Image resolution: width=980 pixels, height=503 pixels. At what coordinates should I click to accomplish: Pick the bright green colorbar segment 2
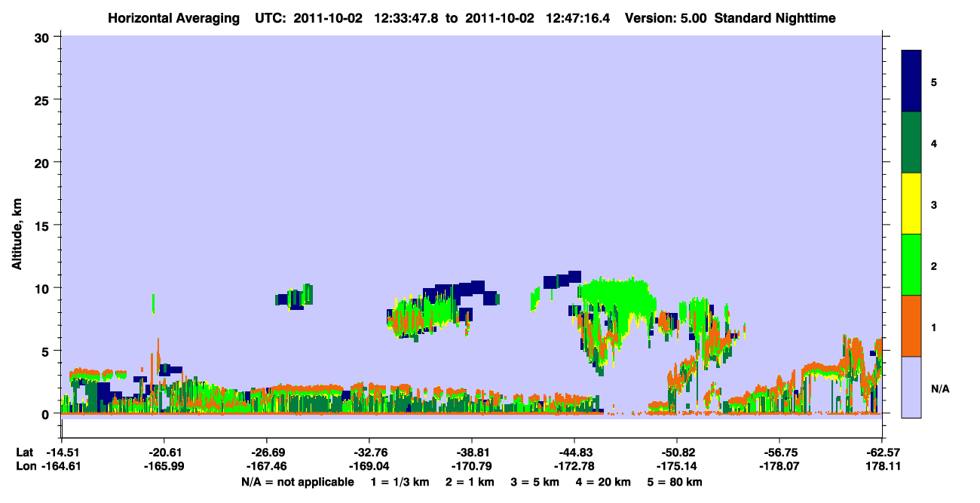(911, 265)
